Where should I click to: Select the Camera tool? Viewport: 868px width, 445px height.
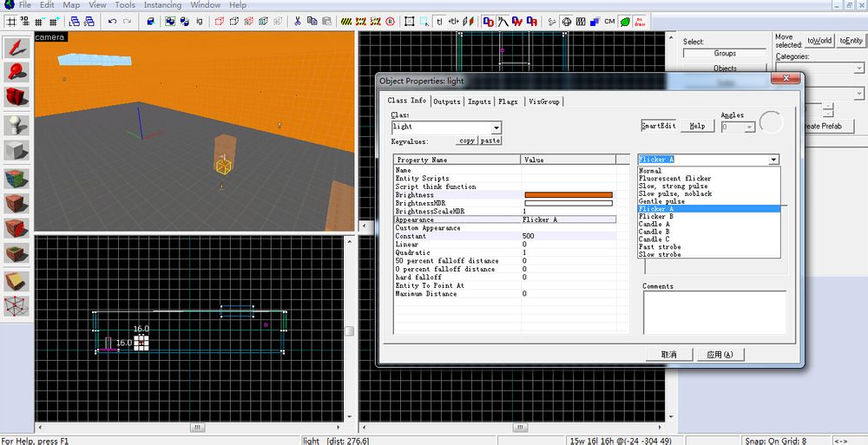(x=16, y=98)
